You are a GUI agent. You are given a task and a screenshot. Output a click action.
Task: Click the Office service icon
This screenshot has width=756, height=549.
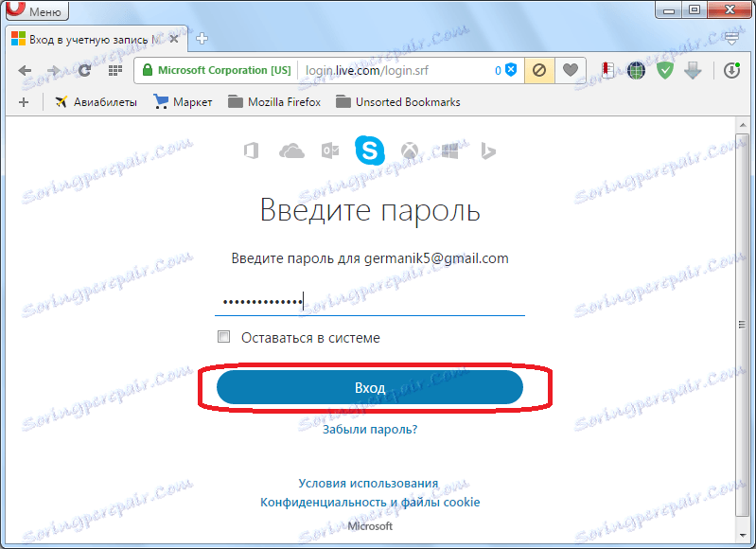(251, 151)
